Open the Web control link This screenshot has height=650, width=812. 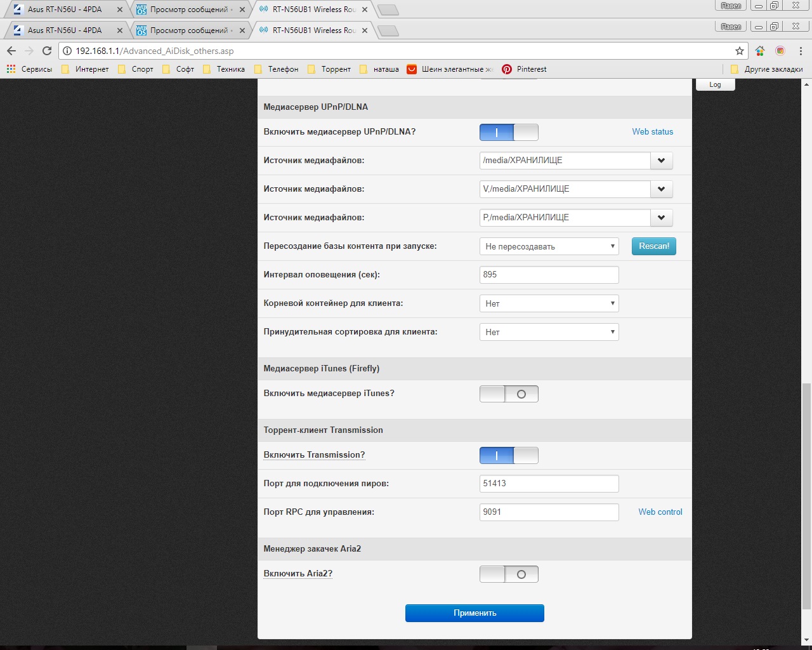(x=660, y=512)
